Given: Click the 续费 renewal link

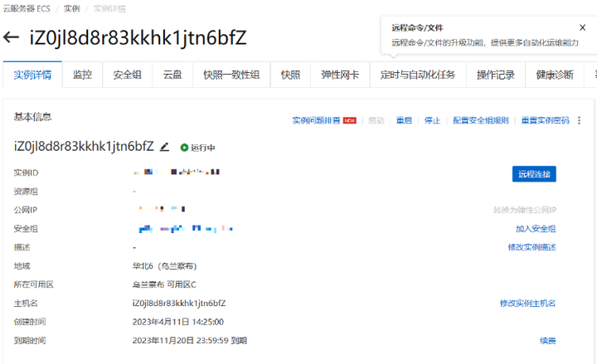Looking at the screenshot, I should point(548,341).
